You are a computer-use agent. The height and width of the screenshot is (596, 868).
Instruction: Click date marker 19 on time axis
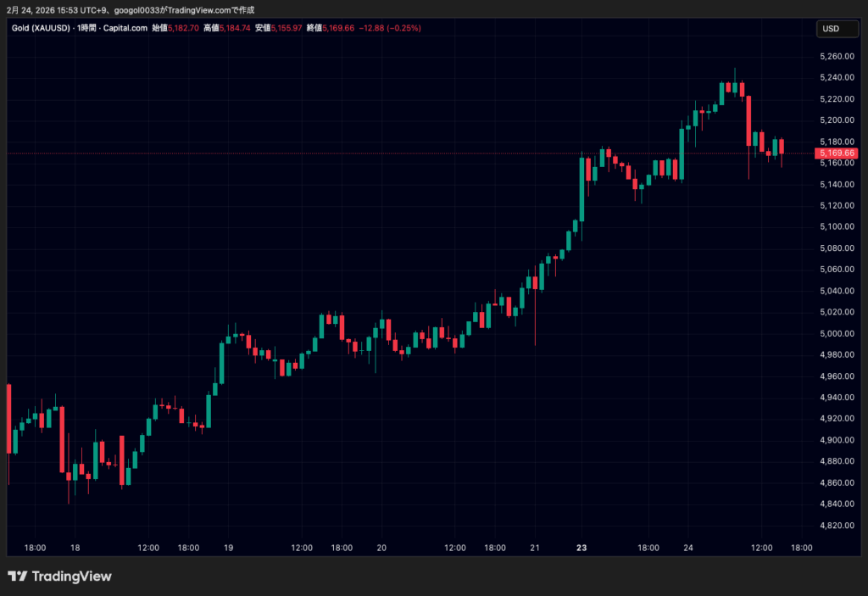(228, 548)
